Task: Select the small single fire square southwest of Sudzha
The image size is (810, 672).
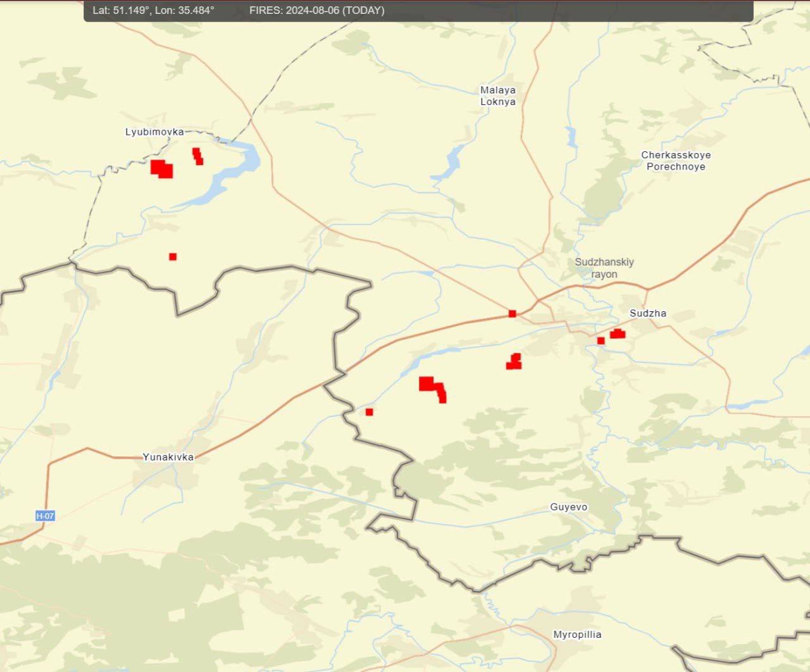Action: click(x=601, y=341)
